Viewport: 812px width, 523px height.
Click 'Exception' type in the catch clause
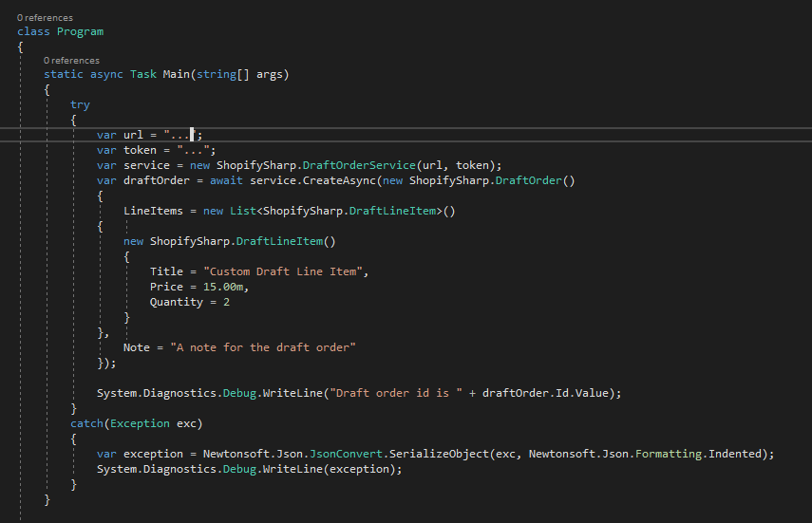pos(140,423)
